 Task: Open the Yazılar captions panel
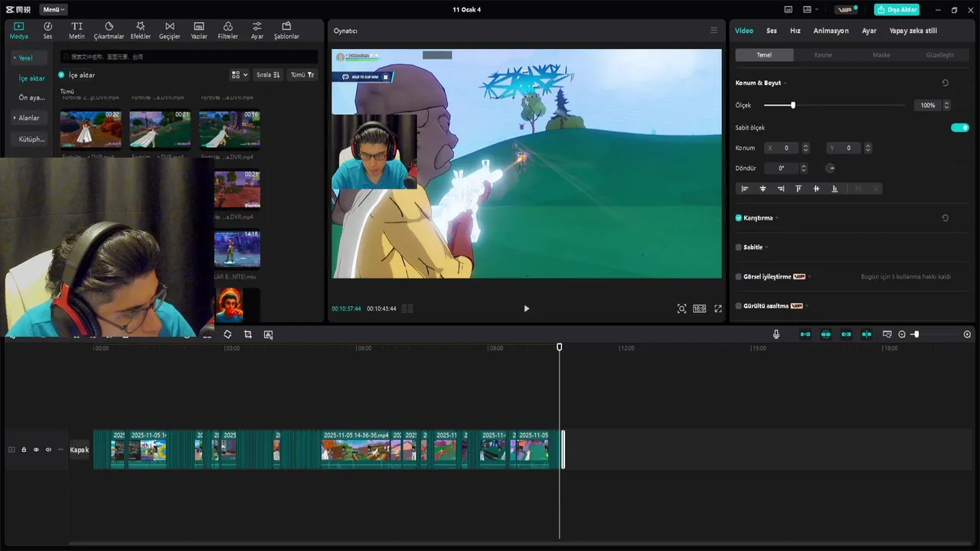point(199,31)
